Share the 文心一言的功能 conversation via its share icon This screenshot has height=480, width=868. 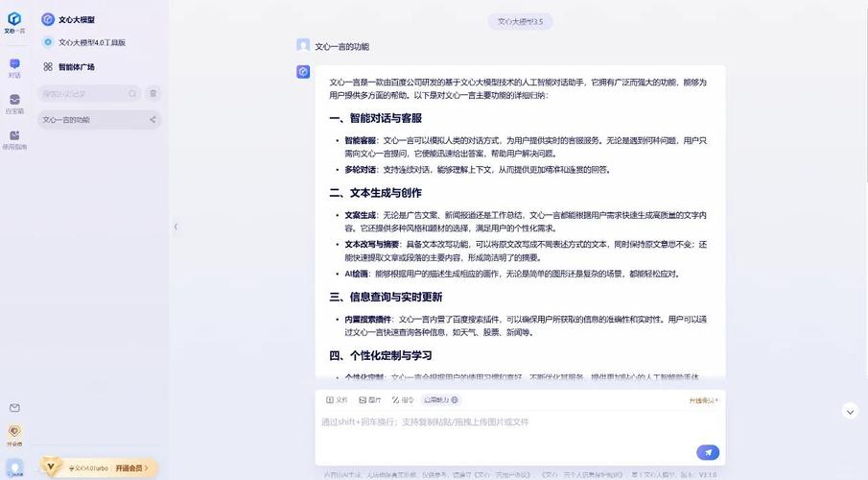[x=152, y=120]
